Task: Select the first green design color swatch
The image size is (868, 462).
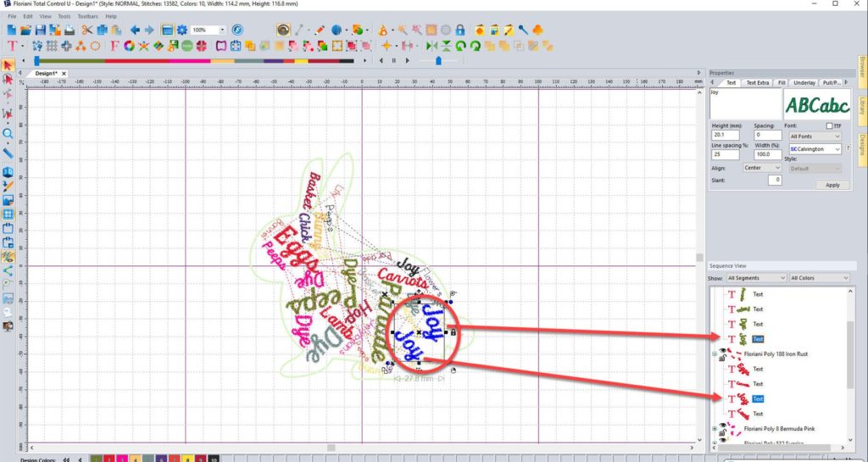Action: 97,459
